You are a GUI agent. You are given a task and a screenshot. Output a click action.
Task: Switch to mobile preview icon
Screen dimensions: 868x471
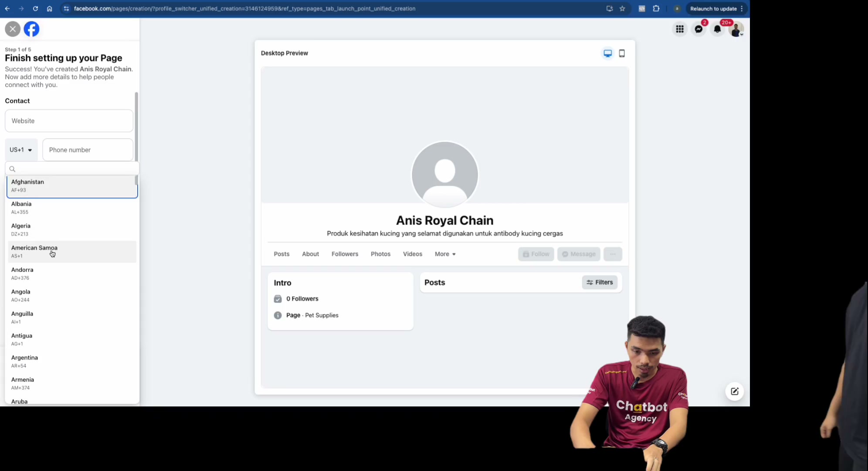click(x=622, y=53)
